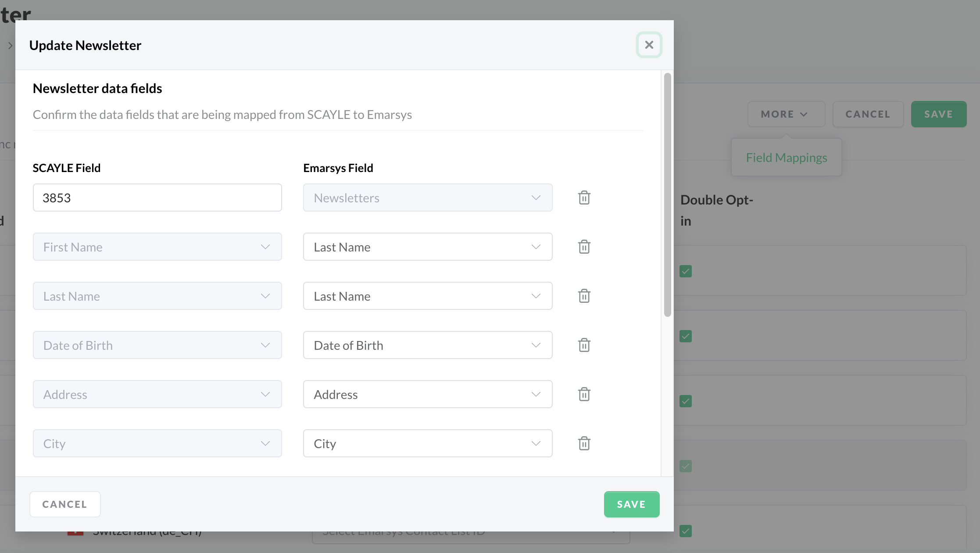The height and width of the screenshot is (553, 980).
Task: Toggle third Double Opt-in checkbox
Action: (x=685, y=401)
